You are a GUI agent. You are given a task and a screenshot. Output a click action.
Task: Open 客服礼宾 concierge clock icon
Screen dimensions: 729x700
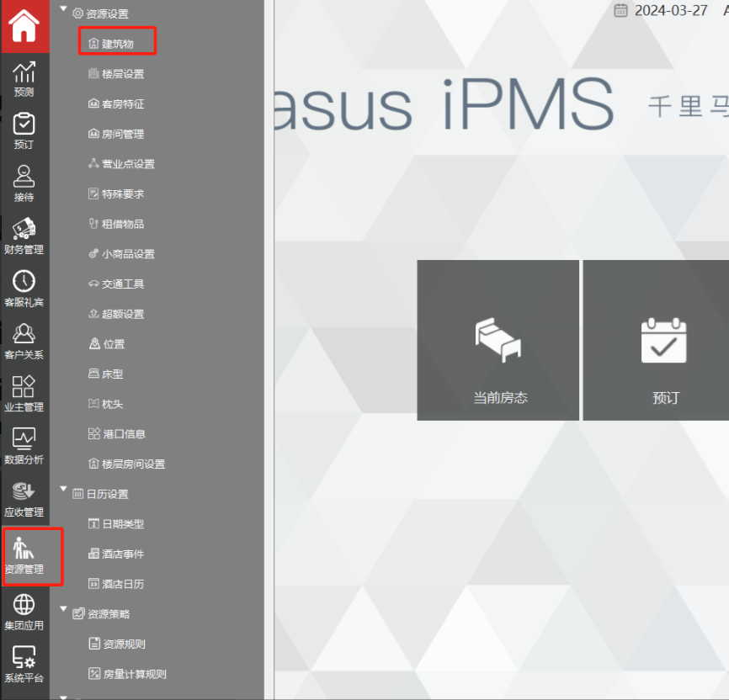coord(24,288)
